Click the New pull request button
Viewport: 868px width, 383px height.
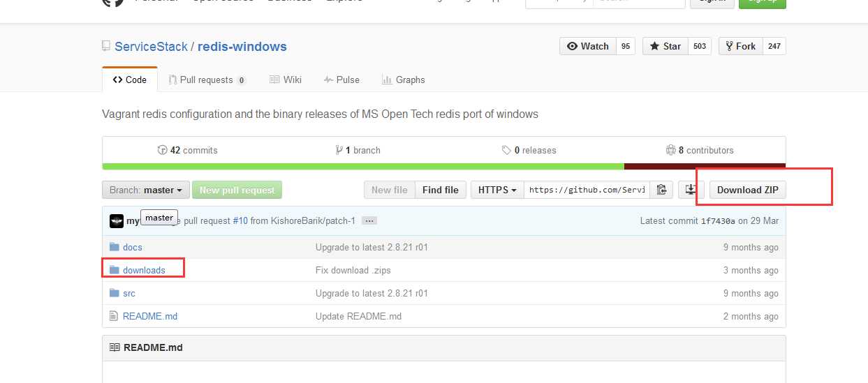(237, 190)
